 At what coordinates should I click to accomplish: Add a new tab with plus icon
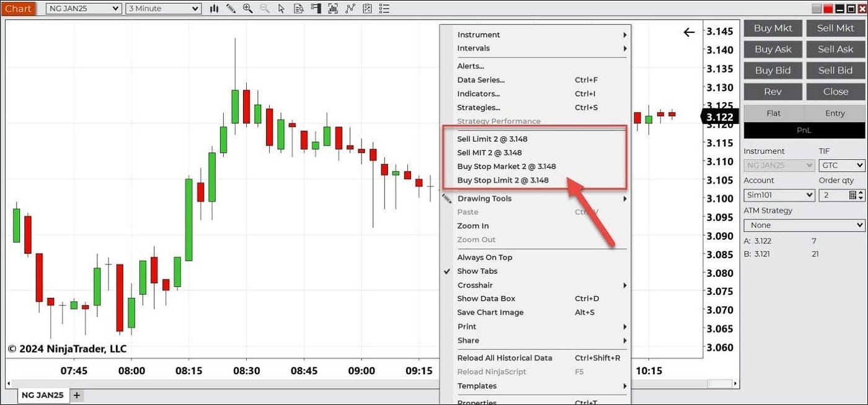[77, 395]
